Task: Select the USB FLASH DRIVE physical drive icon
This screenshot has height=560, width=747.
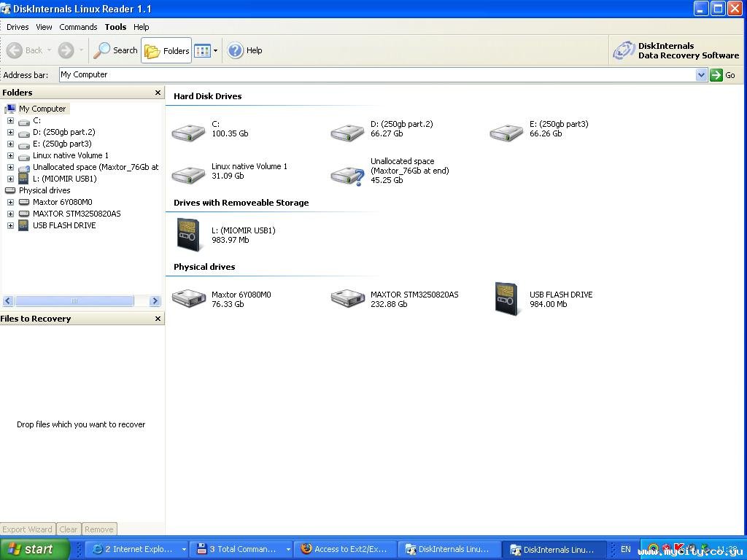Action: 506,298
